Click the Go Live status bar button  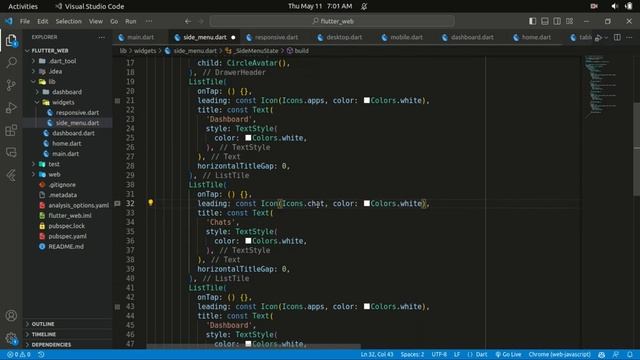click(x=508, y=354)
